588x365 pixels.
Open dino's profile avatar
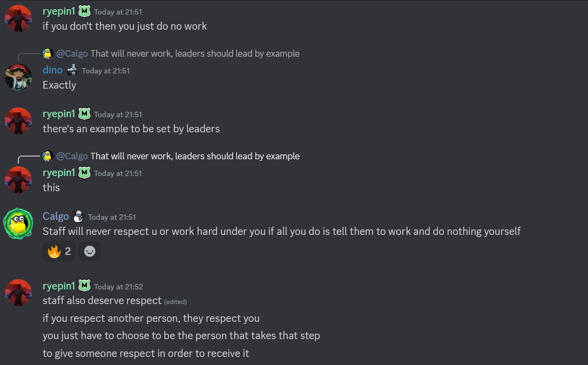tap(18, 77)
